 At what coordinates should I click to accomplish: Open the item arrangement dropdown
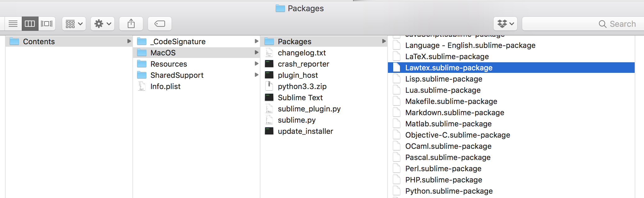pyautogui.click(x=74, y=24)
